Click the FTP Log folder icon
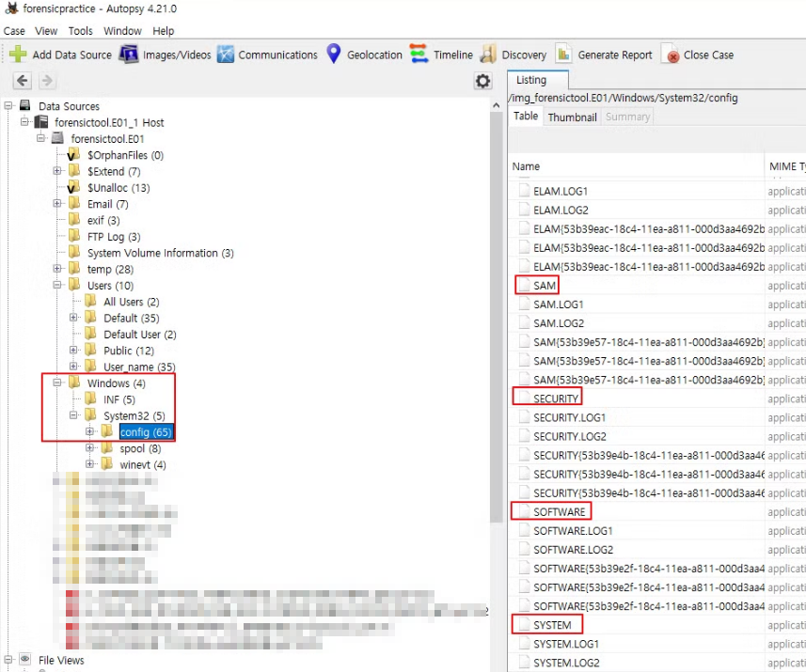The width and height of the screenshot is (806, 672). click(x=74, y=236)
